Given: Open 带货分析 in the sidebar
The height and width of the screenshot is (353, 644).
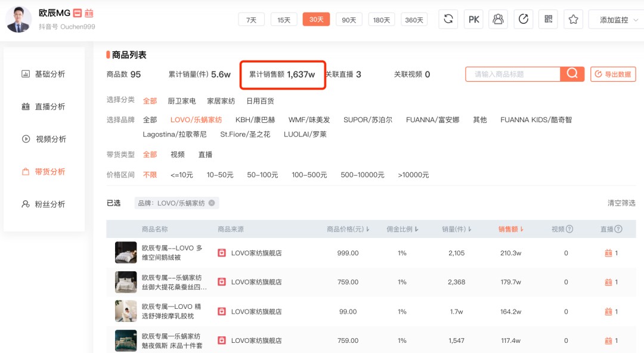Looking at the screenshot, I should [44, 171].
